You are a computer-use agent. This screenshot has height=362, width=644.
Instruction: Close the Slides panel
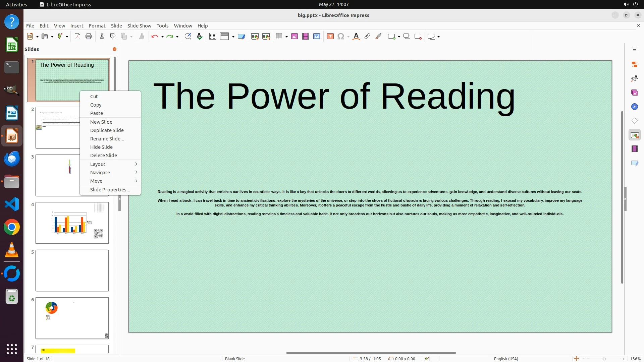(x=114, y=49)
